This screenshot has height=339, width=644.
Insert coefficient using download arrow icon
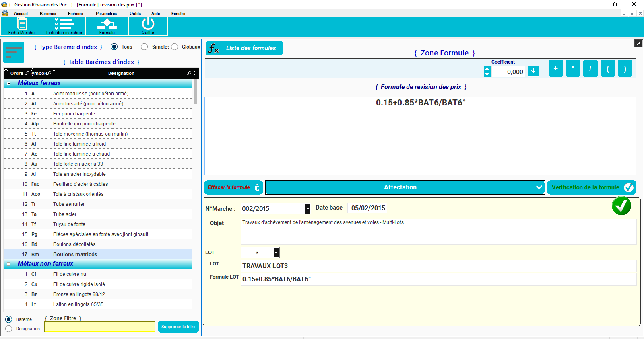533,72
